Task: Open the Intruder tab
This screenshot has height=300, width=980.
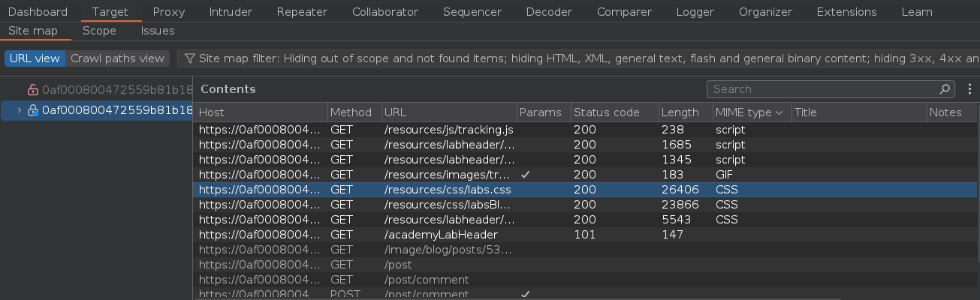Action: click(x=231, y=12)
